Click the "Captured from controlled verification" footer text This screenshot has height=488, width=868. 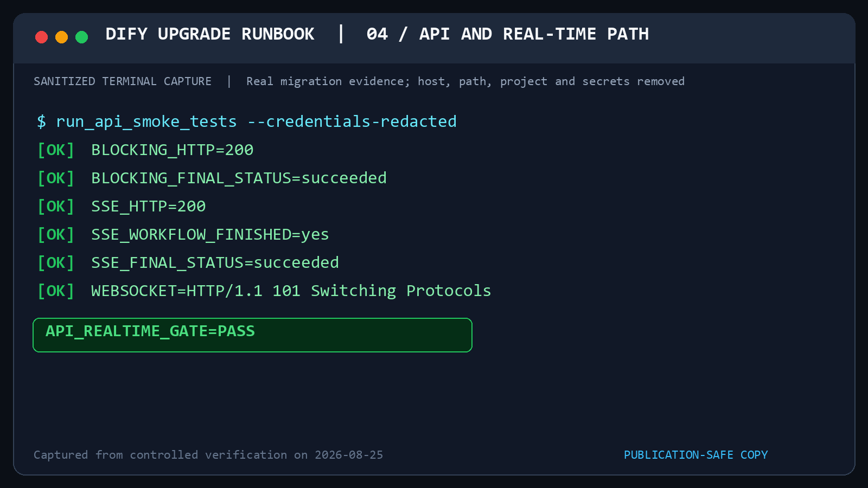(x=208, y=455)
